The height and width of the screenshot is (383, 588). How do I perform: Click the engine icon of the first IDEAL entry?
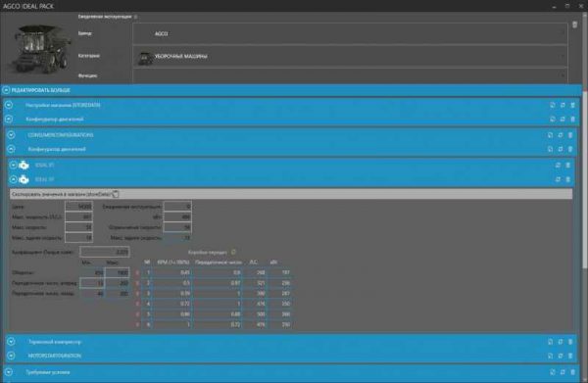(x=24, y=165)
